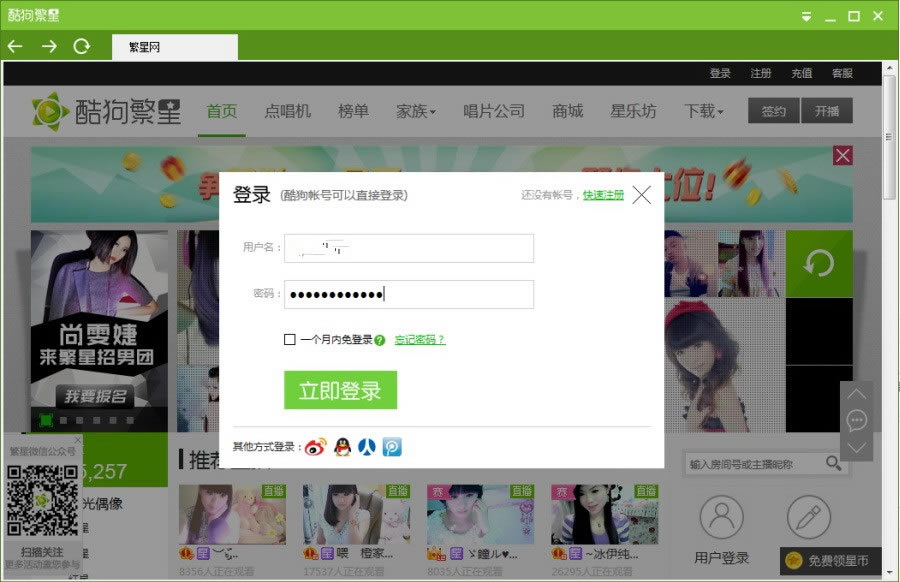Close the login dialog with the X
Image resolution: width=900 pixels, height=582 pixels.
pos(641,195)
